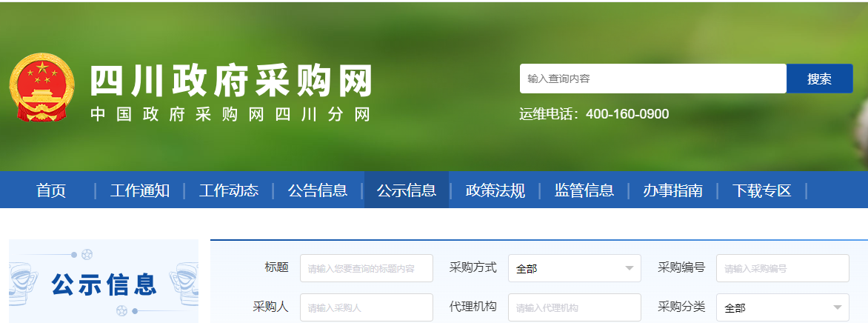The width and height of the screenshot is (868, 323).
Task: Open the 首页 menu item
Action: (x=51, y=190)
